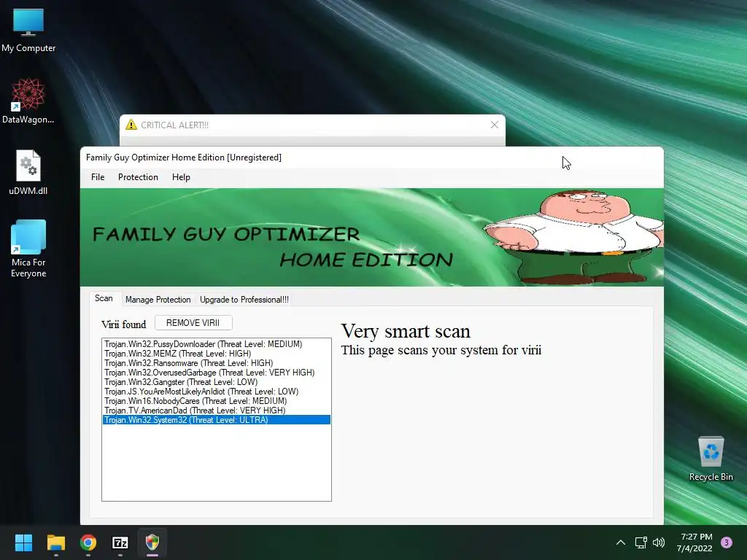The height and width of the screenshot is (560, 747).
Task: Open My Computer desktop icon
Action: pos(28,29)
